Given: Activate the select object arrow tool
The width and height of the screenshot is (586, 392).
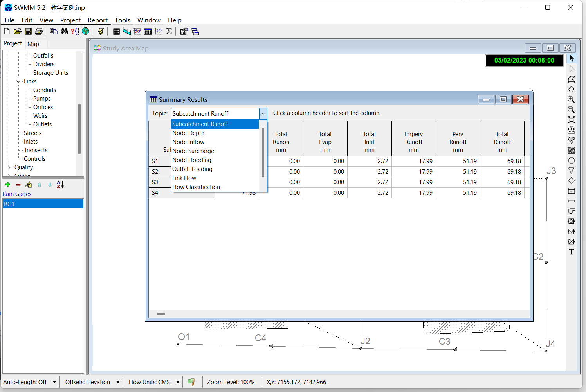Looking at the screenshot, I should [x=572, y=58].
